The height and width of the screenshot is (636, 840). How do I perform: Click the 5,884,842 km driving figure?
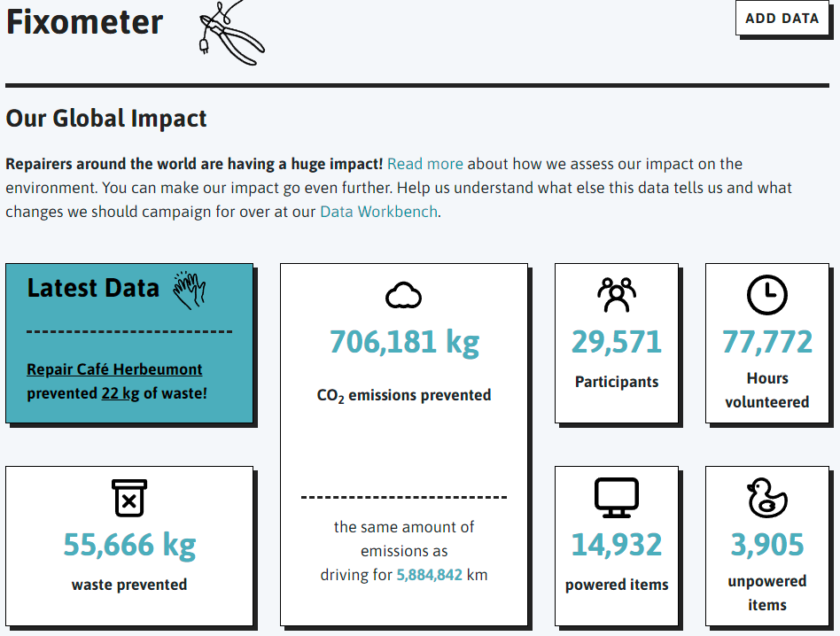tap(429, 575)
